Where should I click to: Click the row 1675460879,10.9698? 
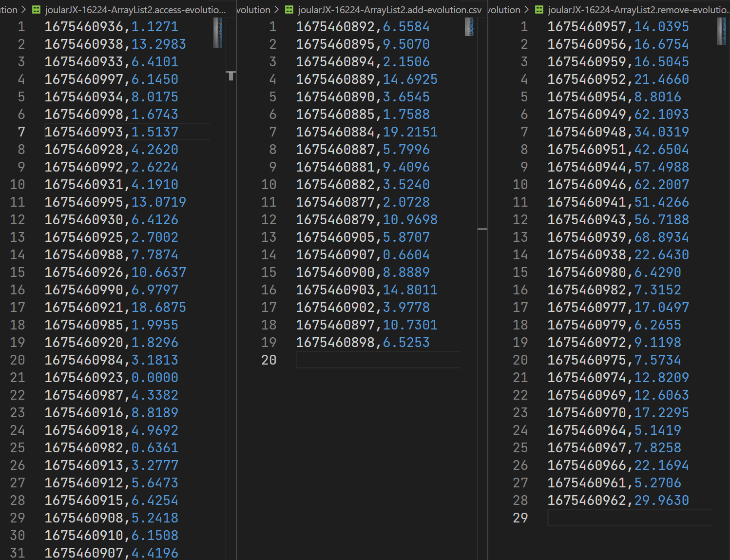(x=367, y=220)
